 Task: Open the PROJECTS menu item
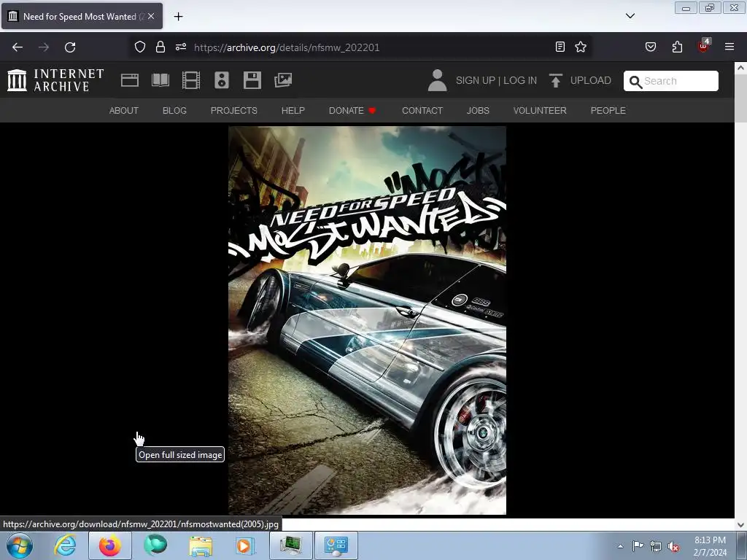[x=234, y=111]
